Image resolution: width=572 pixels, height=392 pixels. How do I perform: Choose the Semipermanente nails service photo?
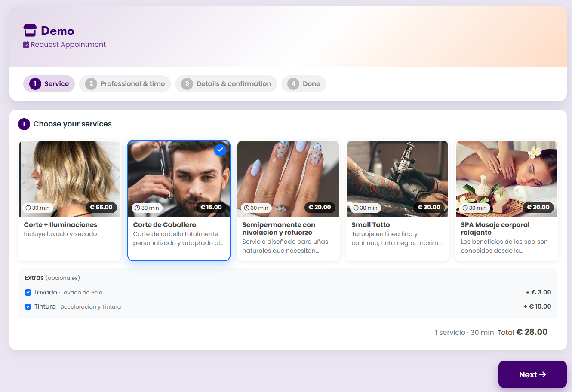pyautogui.click(x=288, y=179)
